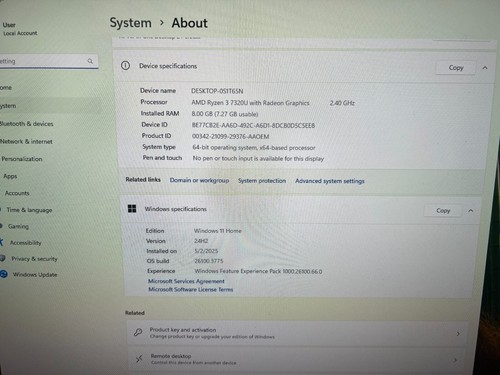Open Remote desktop row chevron
This screenshot has width=500, height=375.
pyautogui.click(x=455, y=360)
